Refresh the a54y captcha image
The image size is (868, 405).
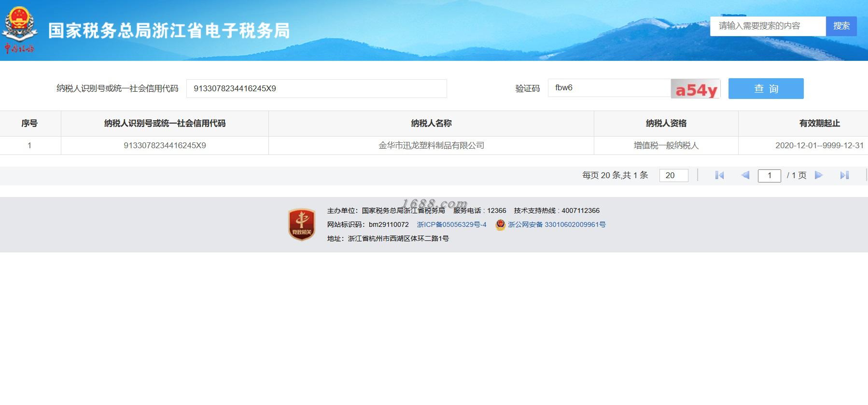point(696,89)
